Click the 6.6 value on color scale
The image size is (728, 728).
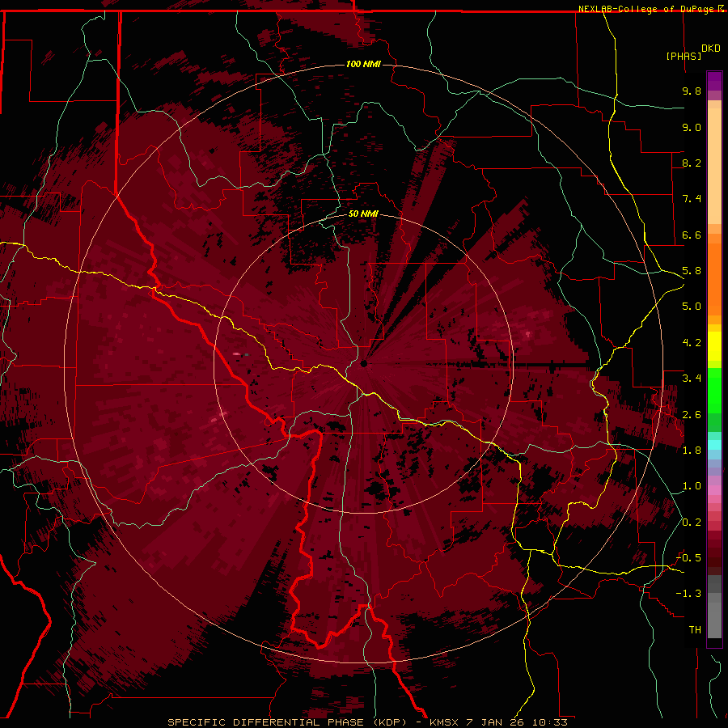(692, 235)
